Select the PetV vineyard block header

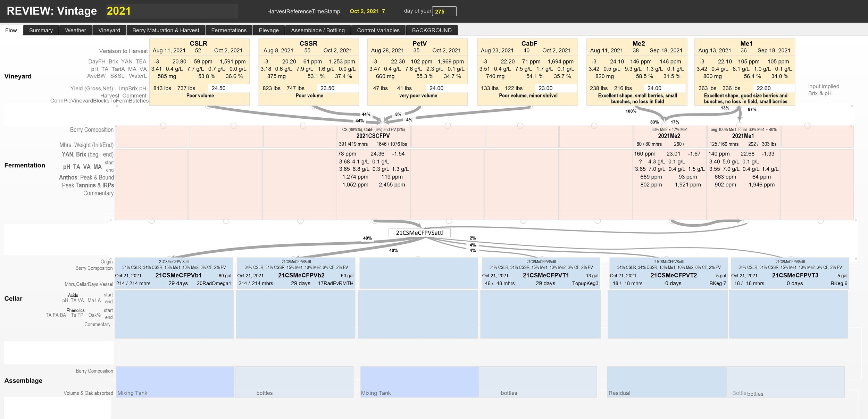(419, 43)
